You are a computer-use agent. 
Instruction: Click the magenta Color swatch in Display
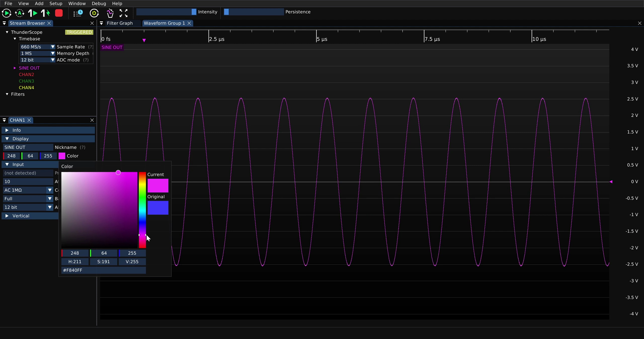(62, 156)
